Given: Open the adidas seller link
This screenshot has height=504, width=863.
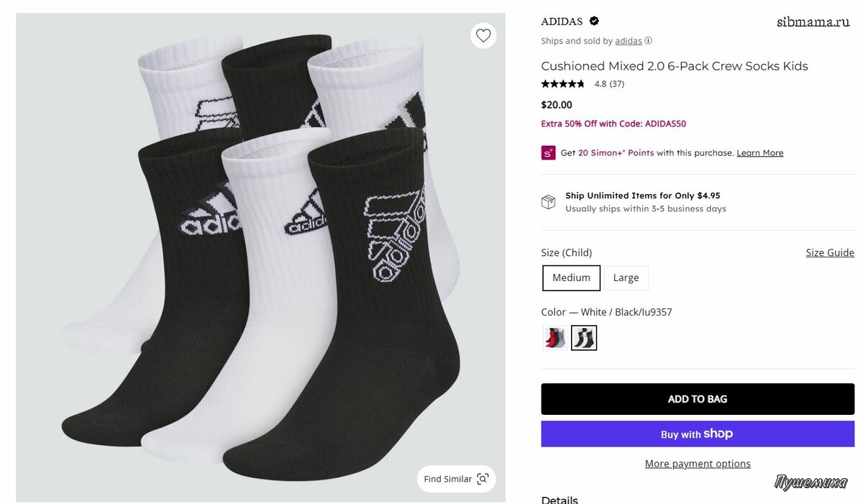Looking at the screenshot, I should (629, 41).
